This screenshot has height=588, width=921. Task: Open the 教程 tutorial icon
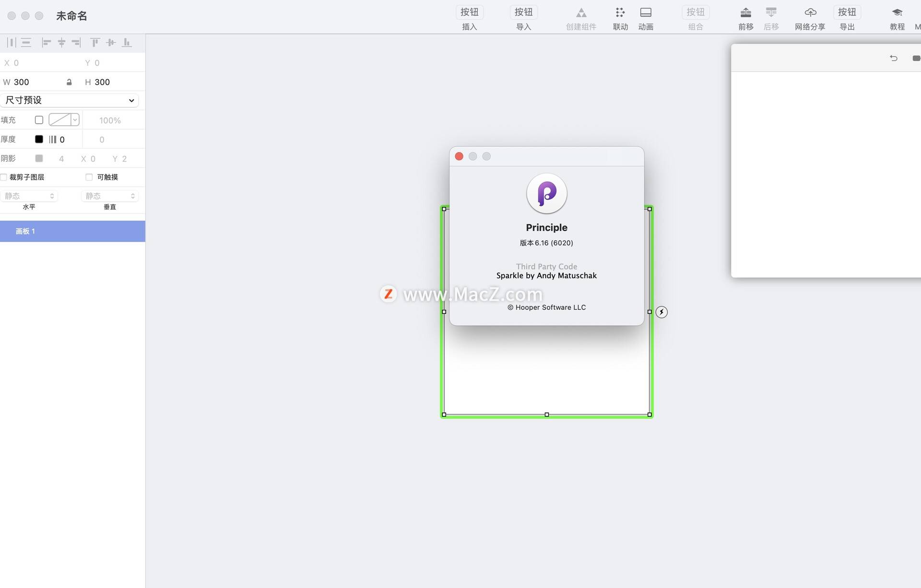[x=897, y=13]
